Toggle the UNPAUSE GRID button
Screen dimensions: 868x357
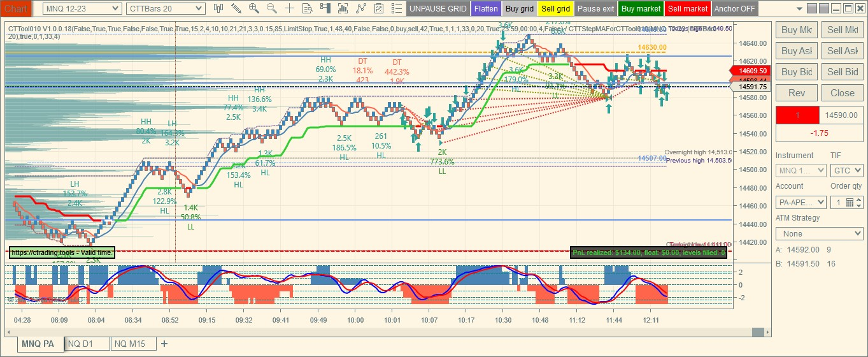point(438,9)
